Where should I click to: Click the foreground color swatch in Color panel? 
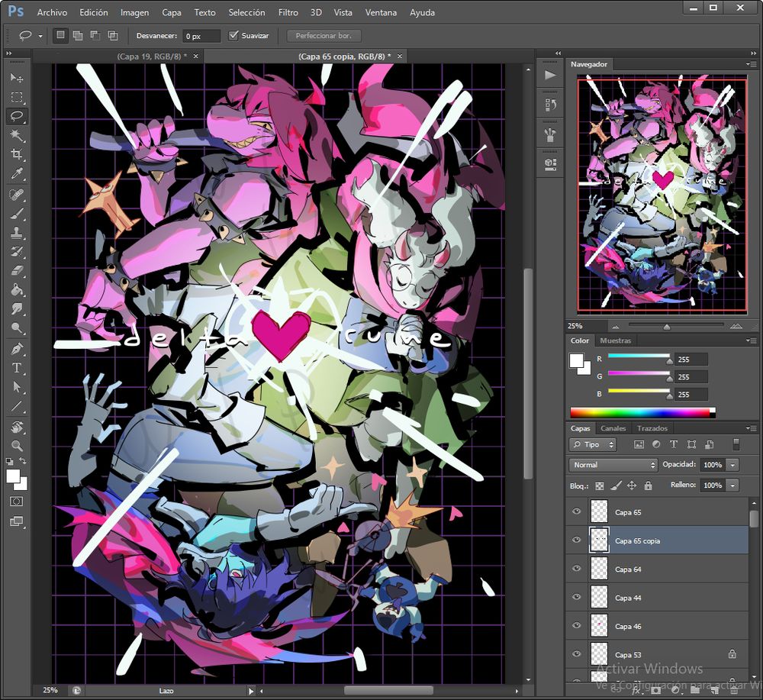[x=576, y=360]
